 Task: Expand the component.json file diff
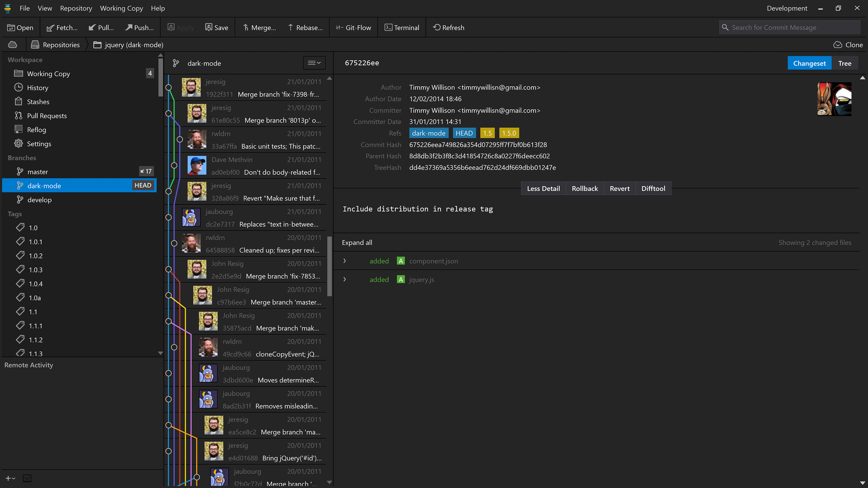344,261
